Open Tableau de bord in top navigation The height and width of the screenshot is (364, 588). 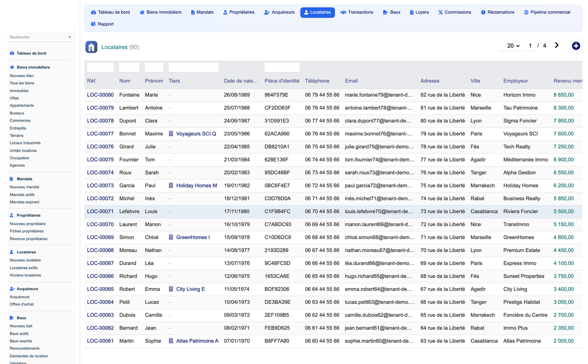coord(110,12)
